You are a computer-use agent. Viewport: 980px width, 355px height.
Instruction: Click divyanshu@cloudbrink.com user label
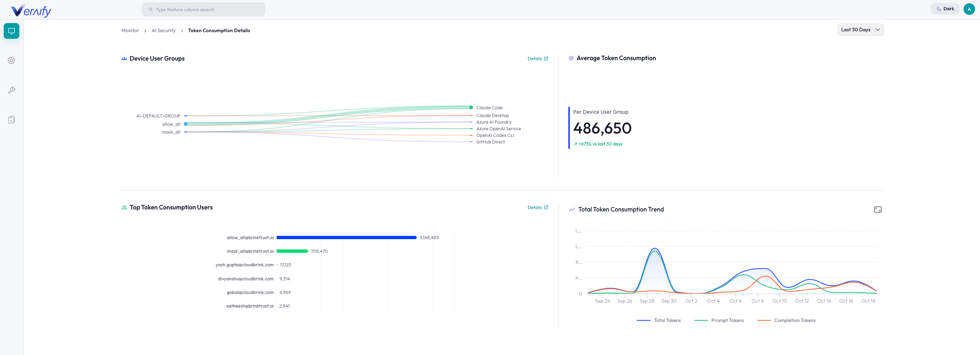coord(246,279)
